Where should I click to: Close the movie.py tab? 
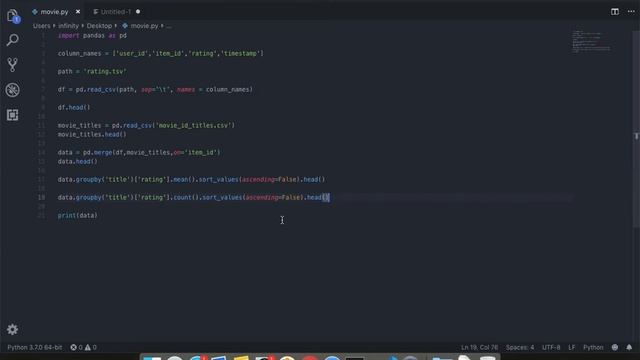78,12
